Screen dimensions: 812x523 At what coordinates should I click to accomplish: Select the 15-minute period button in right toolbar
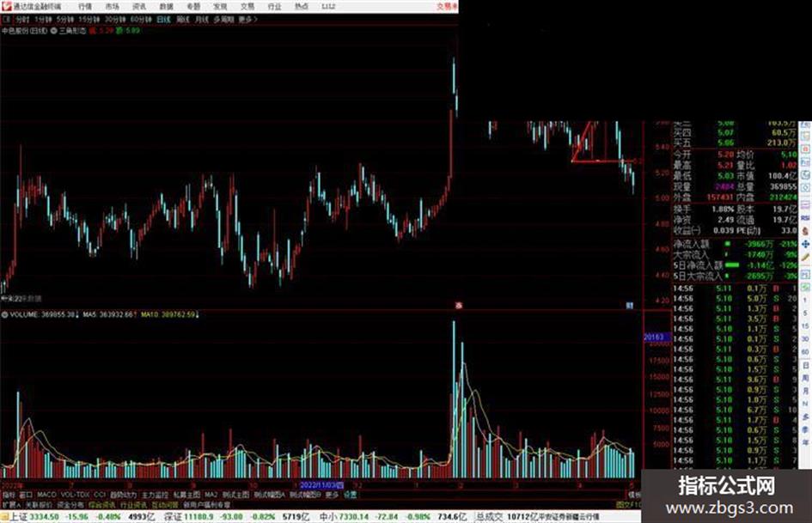(x=805, y=325)
